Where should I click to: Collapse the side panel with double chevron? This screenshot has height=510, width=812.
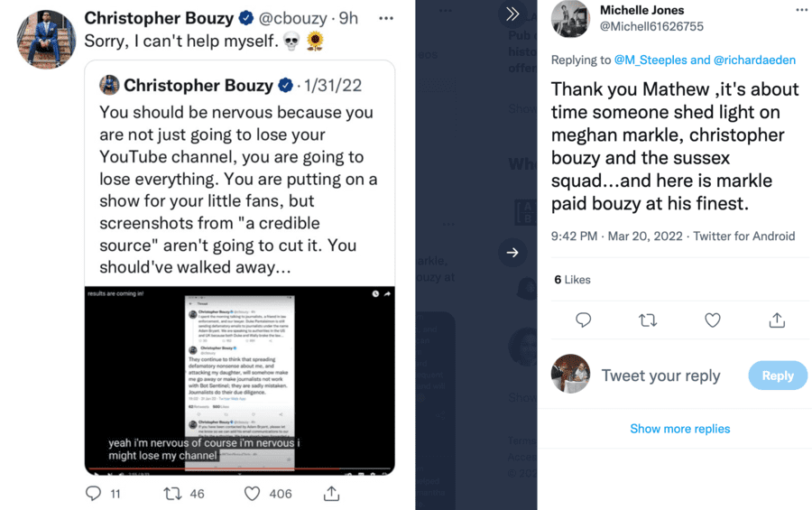point(512,14)
